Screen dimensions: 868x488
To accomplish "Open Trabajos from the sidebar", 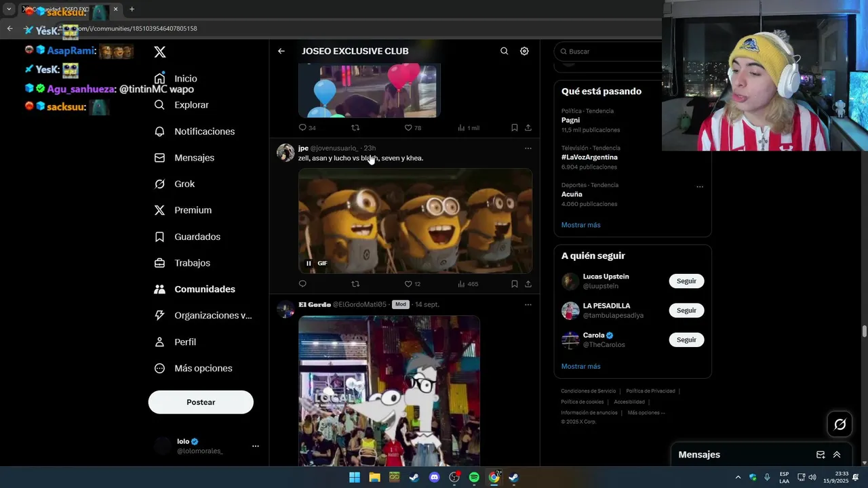I will click(182, 263).
